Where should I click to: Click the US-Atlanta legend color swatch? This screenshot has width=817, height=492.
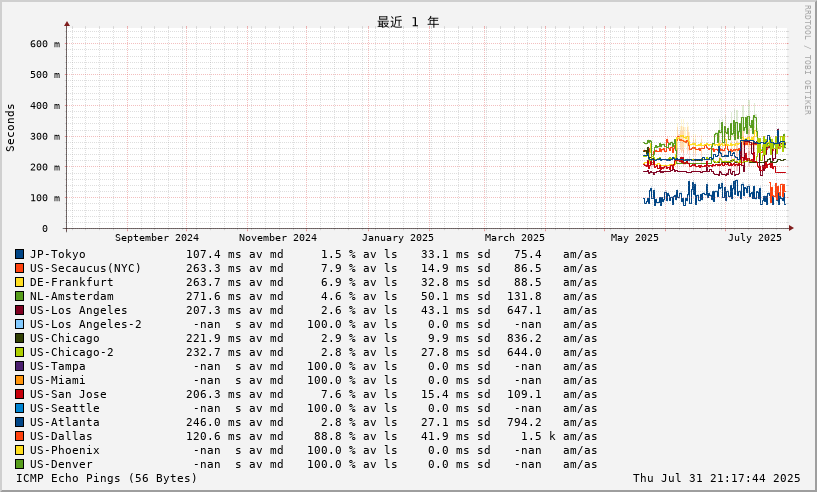point(19,422)
